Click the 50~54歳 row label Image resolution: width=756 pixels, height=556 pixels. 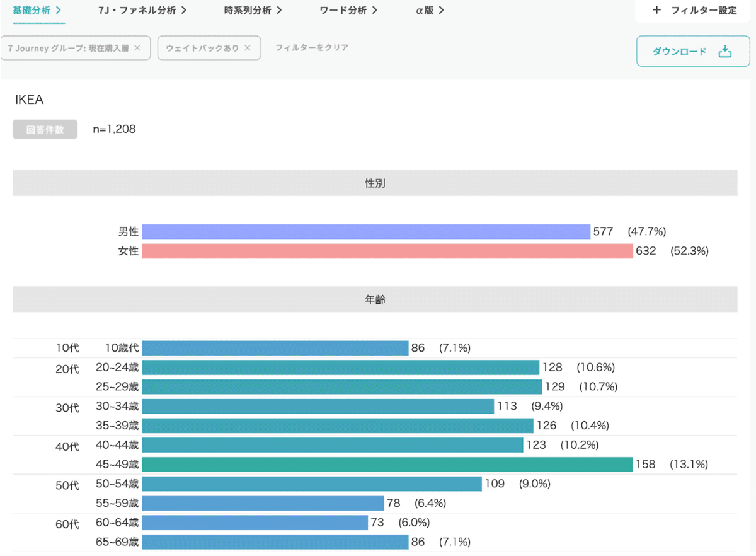(117, 484)
